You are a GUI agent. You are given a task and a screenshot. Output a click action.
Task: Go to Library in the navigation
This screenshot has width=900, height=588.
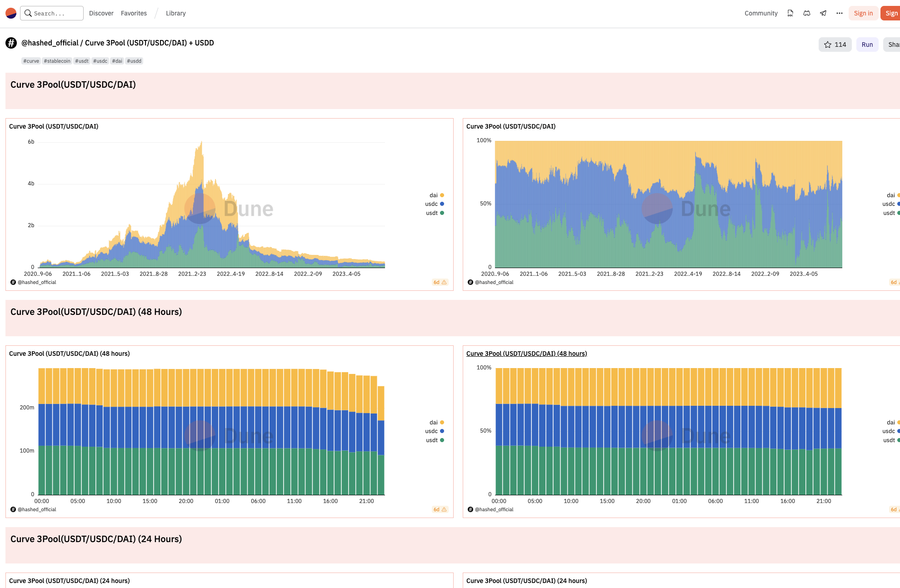point(176,13)
